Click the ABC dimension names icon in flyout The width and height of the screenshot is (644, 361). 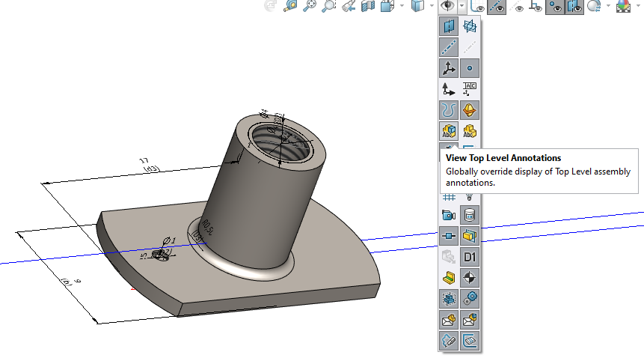coord(470,89)
